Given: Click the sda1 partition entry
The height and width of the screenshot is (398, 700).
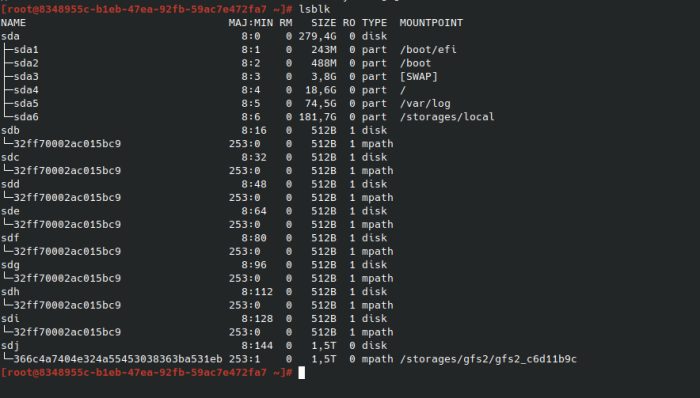Looking at the screenshot, I should coord(26,50).
